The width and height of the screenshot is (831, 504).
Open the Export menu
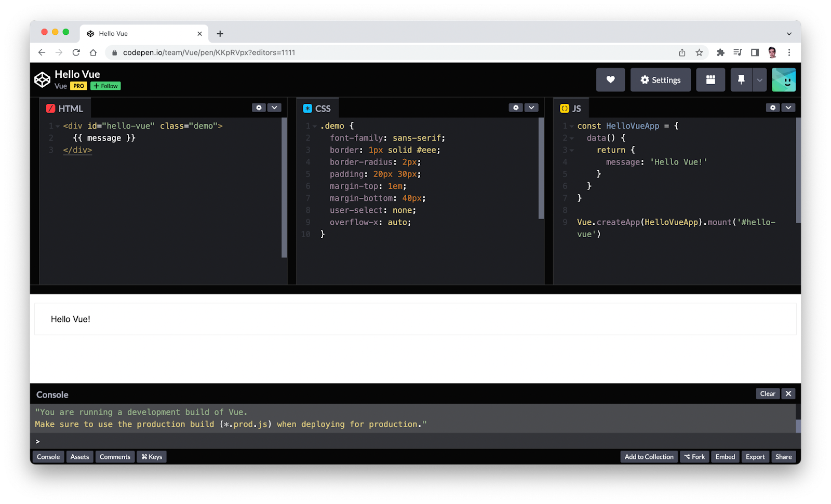755,457
